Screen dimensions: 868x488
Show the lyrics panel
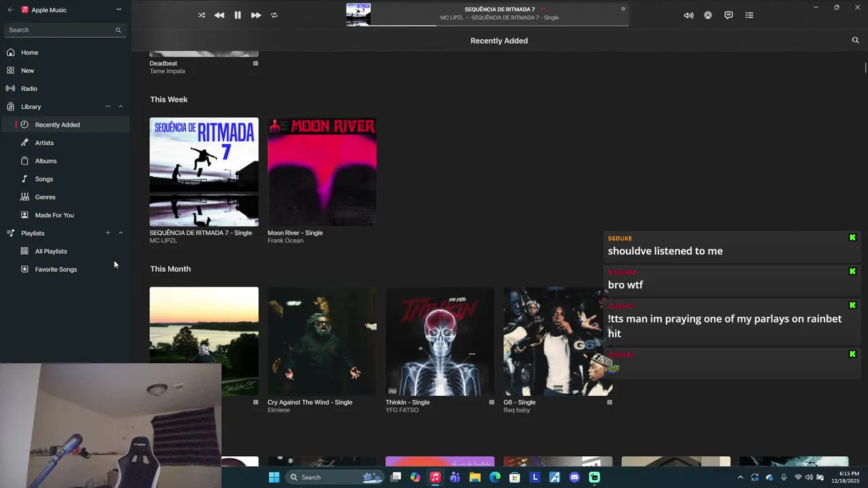coord(728,15)
